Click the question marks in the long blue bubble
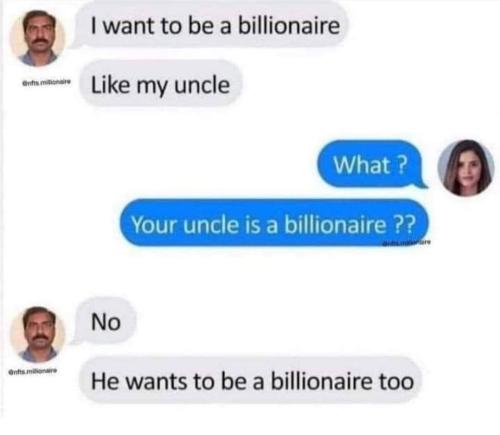Viewport: 500px width, 435px height. click(405, 224)
